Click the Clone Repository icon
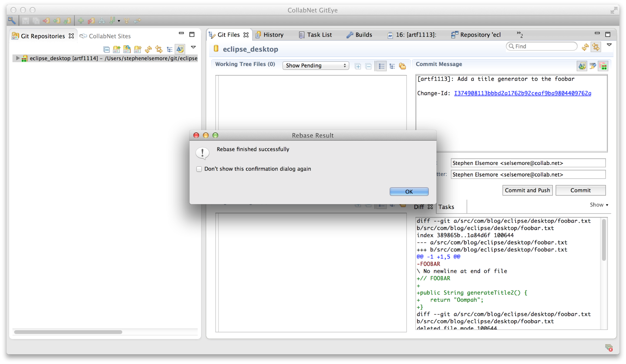The image size is (626, 364). [127, 49]
